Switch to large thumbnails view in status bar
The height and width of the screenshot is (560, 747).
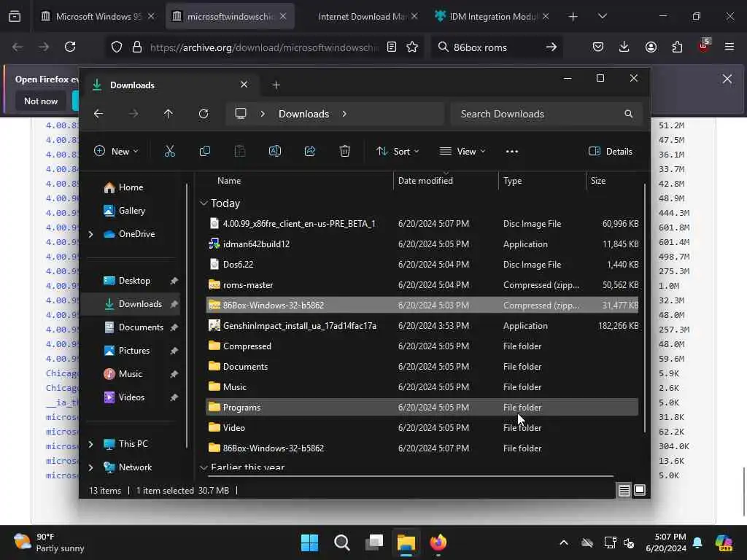pyautogui.click(x=640, y=490)
